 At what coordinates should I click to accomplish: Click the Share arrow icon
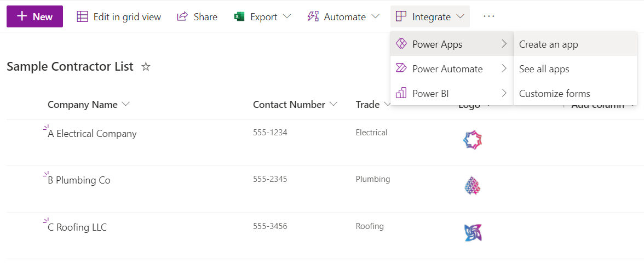[182, 16]
